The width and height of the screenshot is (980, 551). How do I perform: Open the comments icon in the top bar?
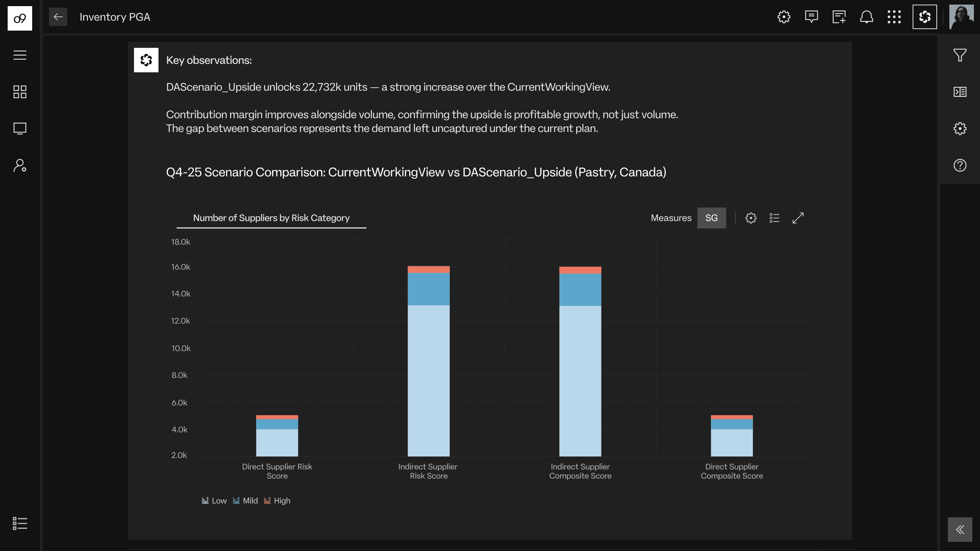tap(811, 17)
